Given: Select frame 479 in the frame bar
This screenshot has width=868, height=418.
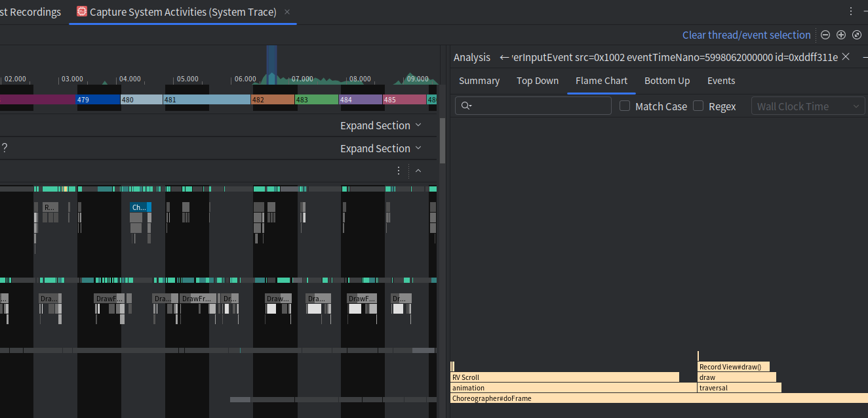Looking at the screenshot, I should [x=98, y=100].
